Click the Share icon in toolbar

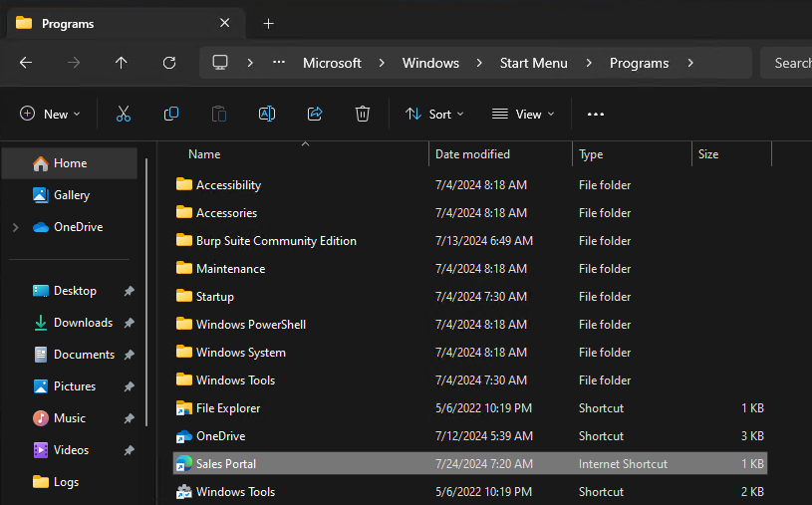coord(315,114)
